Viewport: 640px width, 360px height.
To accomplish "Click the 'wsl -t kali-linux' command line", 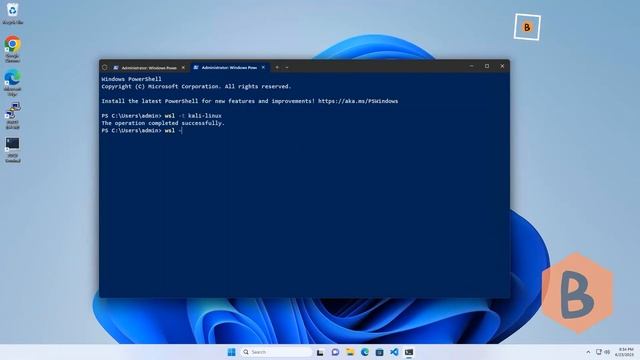I will (162, 116).
